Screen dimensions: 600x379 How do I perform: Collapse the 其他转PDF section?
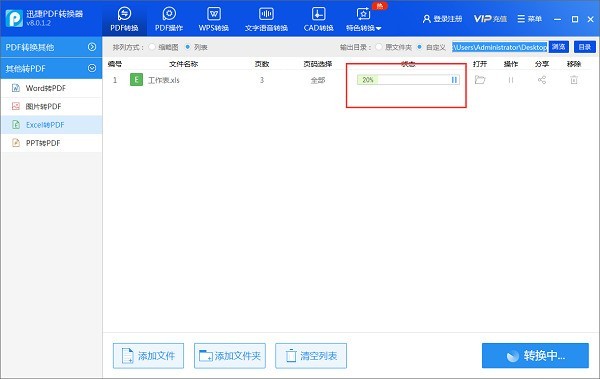pos(51,69)
